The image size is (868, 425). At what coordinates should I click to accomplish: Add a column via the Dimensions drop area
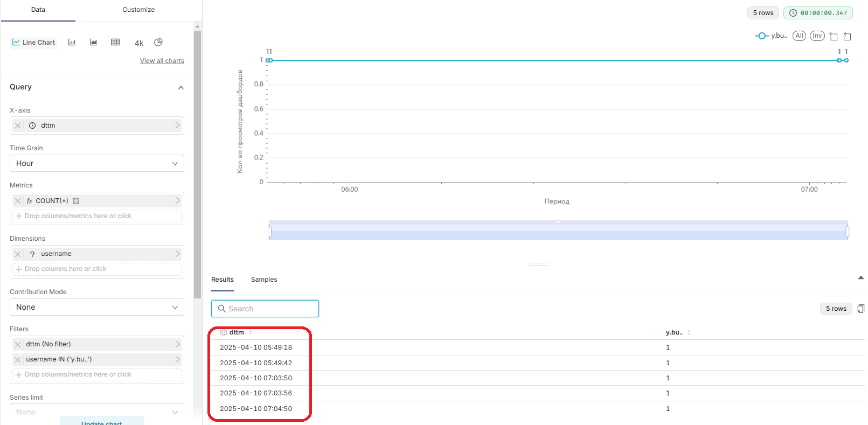pos(97,269)
